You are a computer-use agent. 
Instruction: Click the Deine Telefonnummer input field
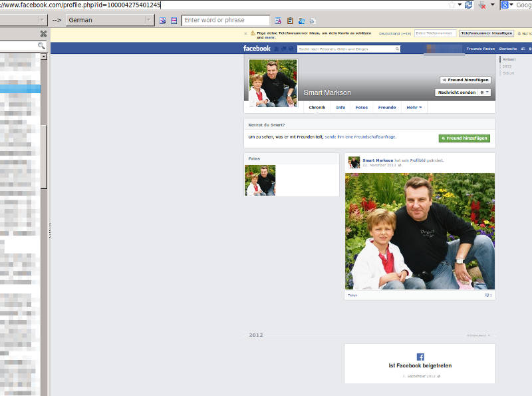tap(435, 33)
